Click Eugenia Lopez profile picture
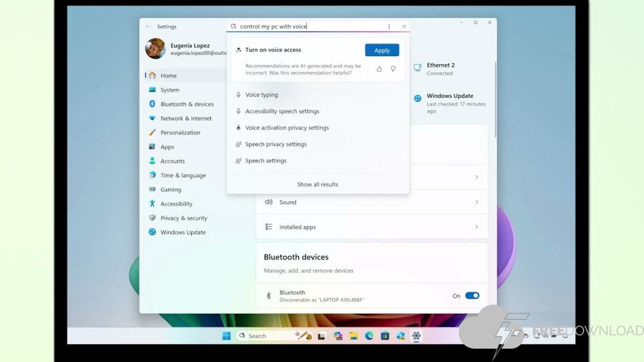Viewport: 644px width, 362px height. point(156,49)
